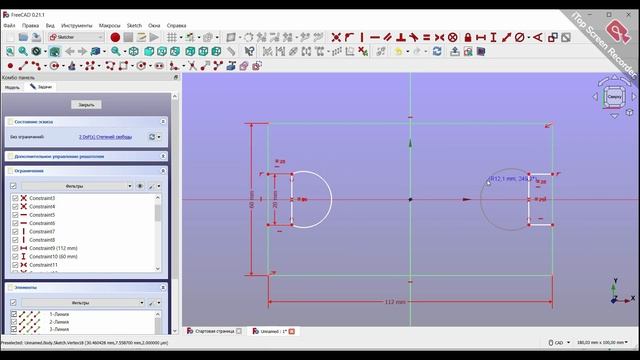The width and height of the screenshot is (640, 360).
Task: Switch to the Модель tab
Action: (12, 87)
